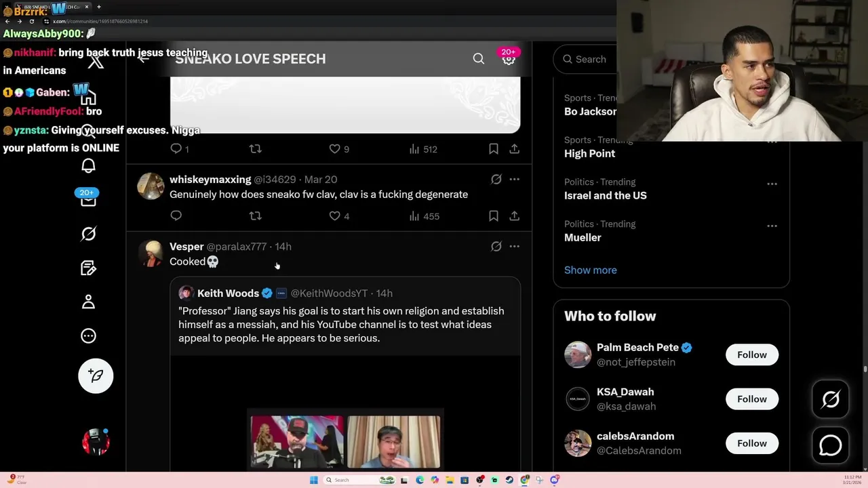This screenshot has width=868, height=488.
Task: Open the X logo home link
Action: click(x=96, y=62)
